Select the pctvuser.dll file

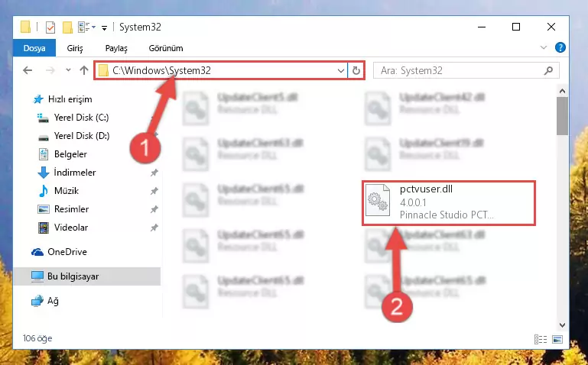coord(449,202)
